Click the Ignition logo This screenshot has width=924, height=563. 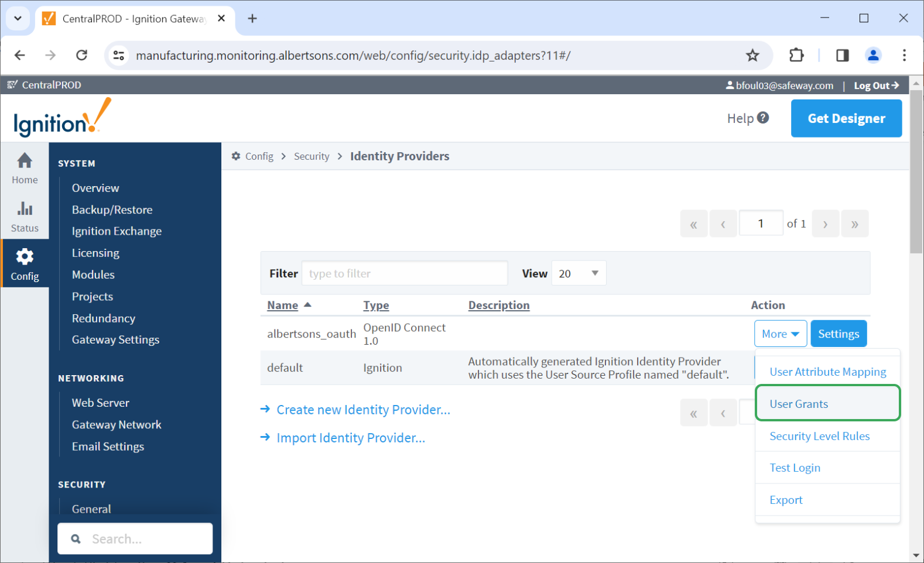(x=61, y=118)
